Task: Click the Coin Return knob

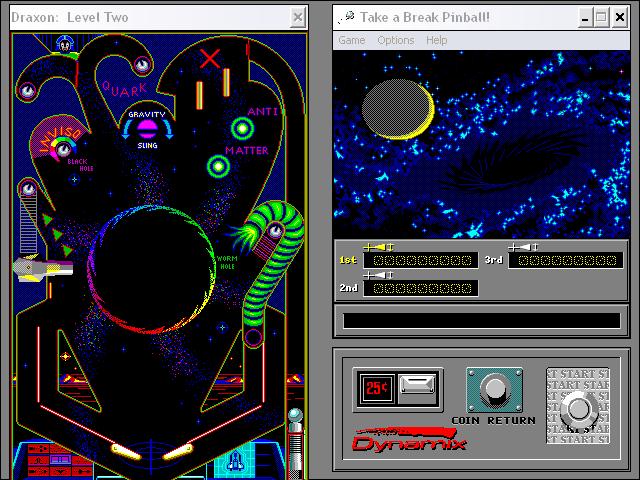Action: click(494, 389)
